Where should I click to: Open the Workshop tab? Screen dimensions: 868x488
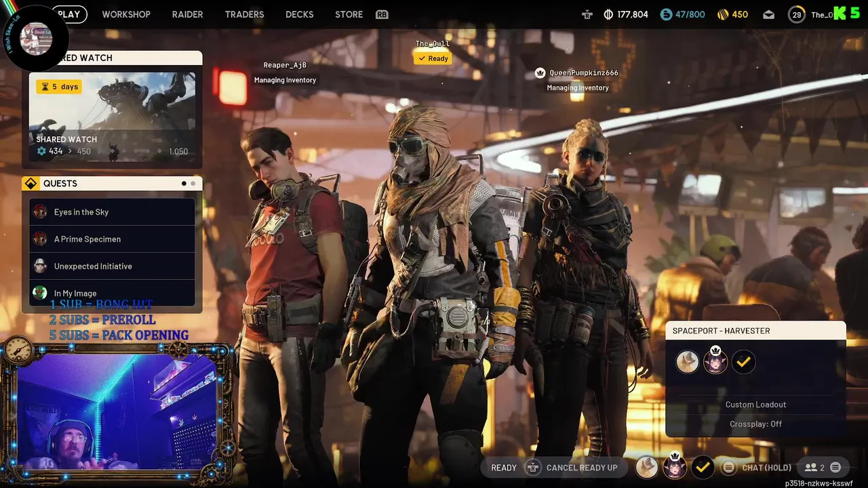[126, 14]
